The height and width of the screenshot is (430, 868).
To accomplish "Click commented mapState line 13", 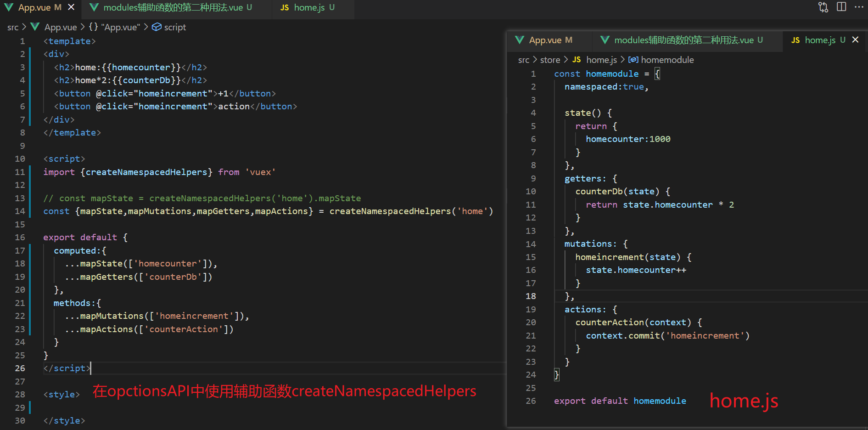I will click(202, 198).
